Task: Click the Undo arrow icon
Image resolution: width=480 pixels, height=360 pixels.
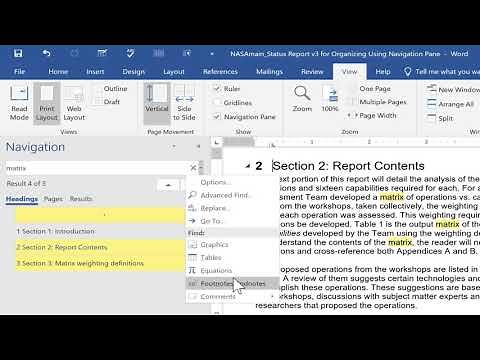Action: pos(47,53)
